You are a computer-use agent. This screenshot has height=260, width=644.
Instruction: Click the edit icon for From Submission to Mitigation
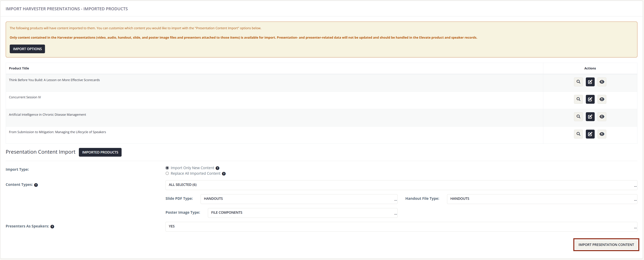pos(590,134)
